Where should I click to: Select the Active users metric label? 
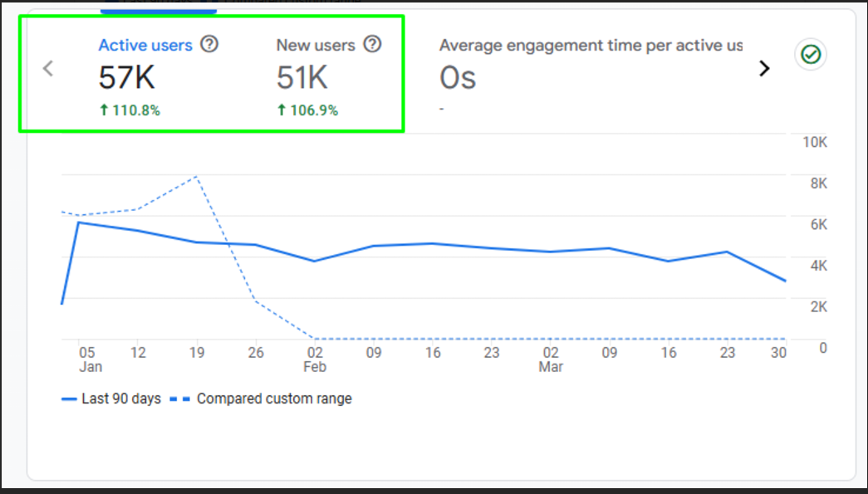145,46
